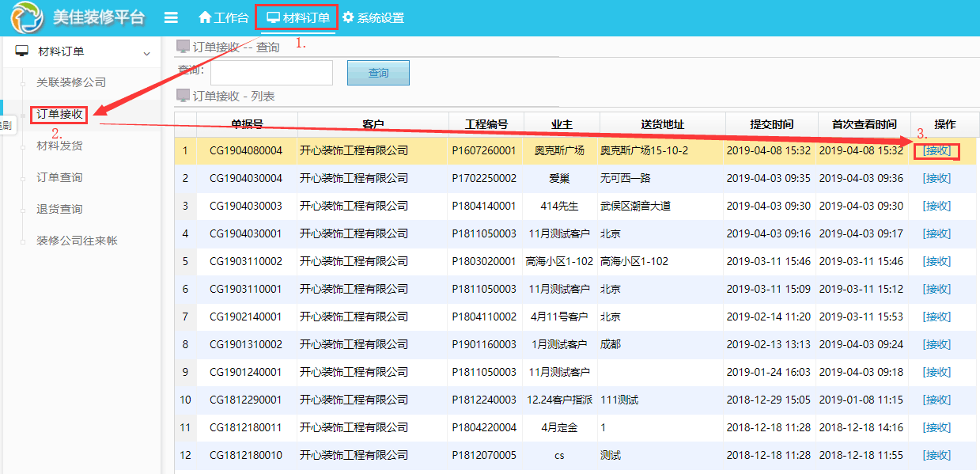Click the 美佳装修平台 logo icon
Image resolution: width=980 pixels, height=474 pixels.
pyautogui.click(x=26, y=17)
